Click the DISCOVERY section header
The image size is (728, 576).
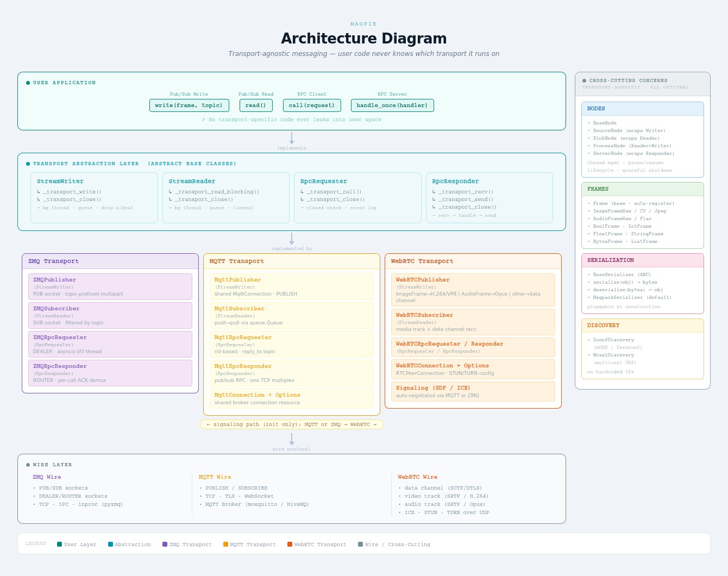click(643, 325)
